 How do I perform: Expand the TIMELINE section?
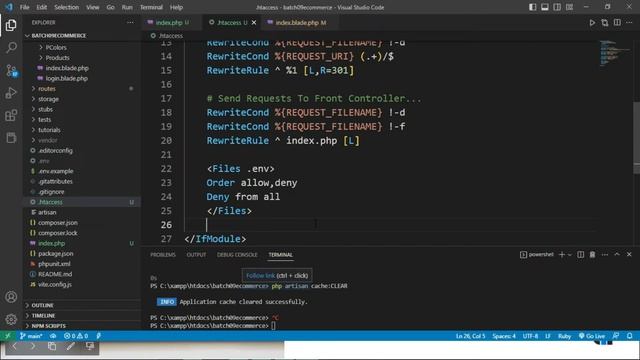[x=43, y=316]
